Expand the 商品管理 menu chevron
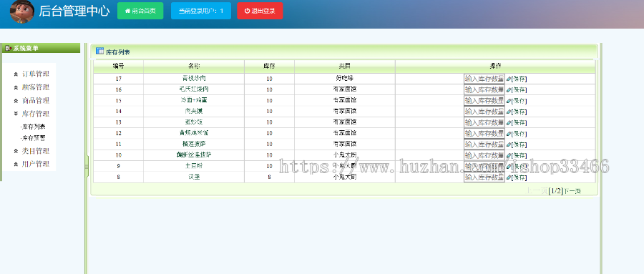644x274 pixels. click(16, 101)
